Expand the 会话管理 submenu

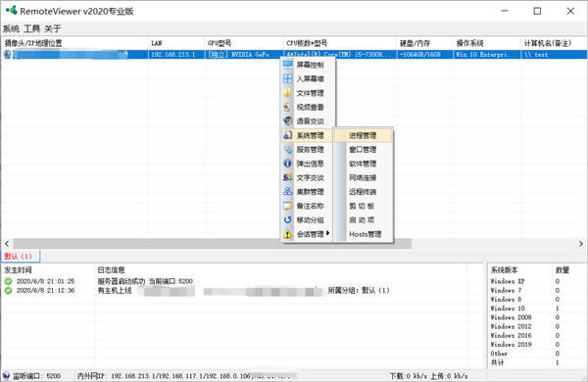(x=307, y=234)
